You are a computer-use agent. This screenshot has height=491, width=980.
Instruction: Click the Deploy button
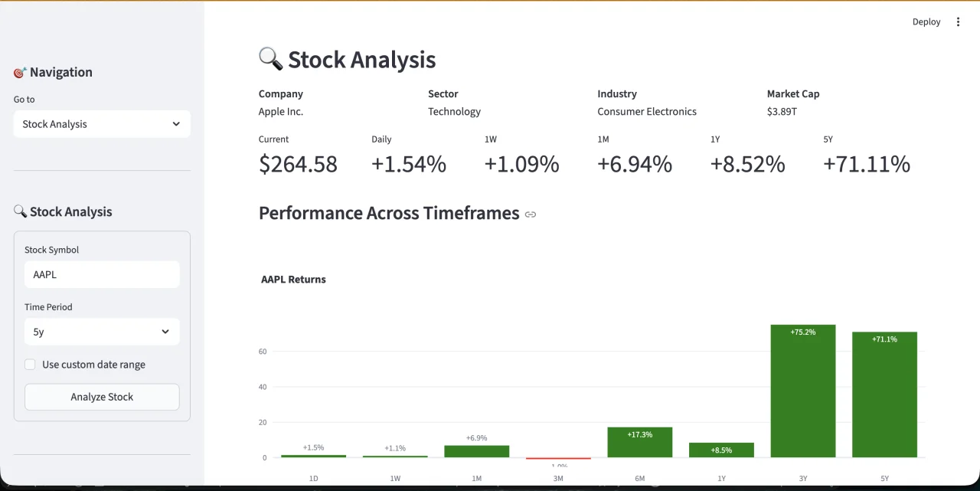pos(926,22)
